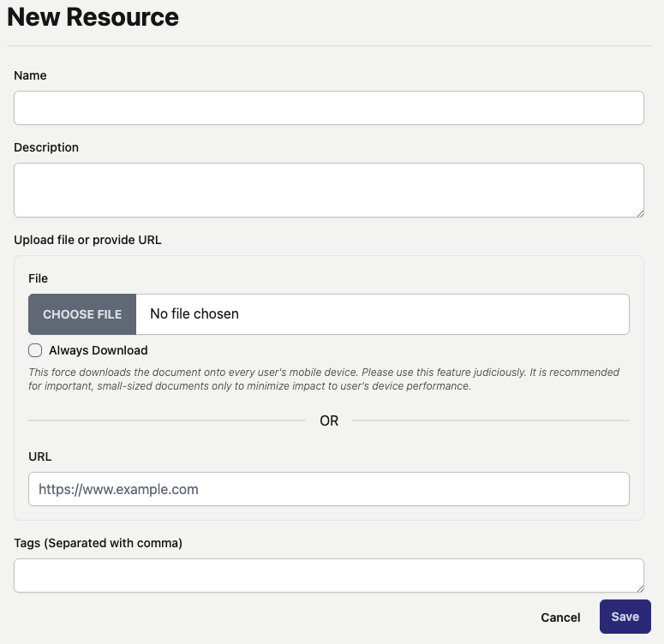Click the "URL" label

click(40, 456)
